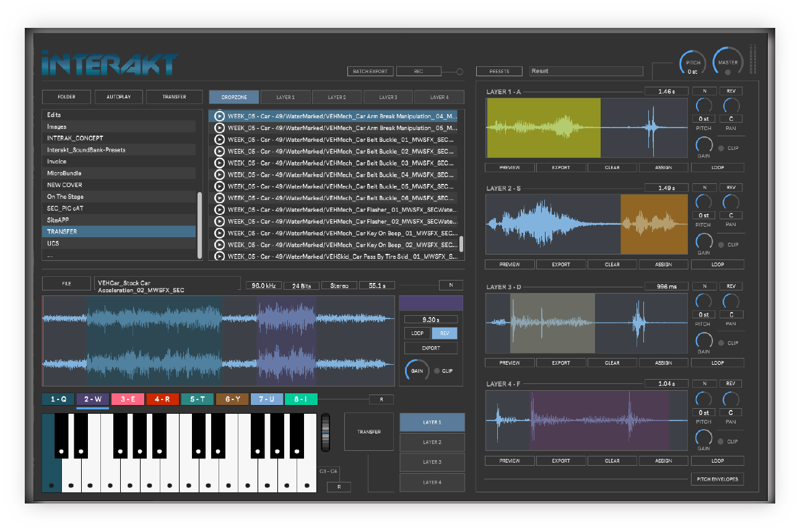
Task: Switch to the DROPZONE tab
Action: [233, 97]
